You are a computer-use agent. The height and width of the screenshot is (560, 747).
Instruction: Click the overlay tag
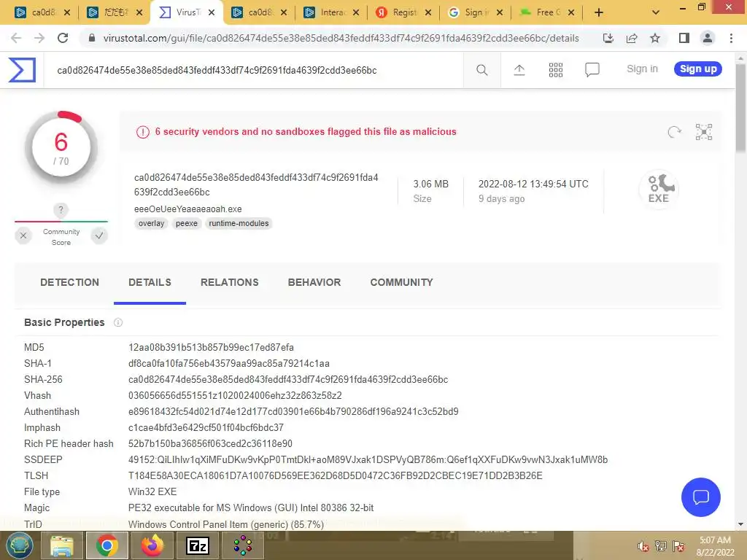pyautogui.click(x=151, y=223)
